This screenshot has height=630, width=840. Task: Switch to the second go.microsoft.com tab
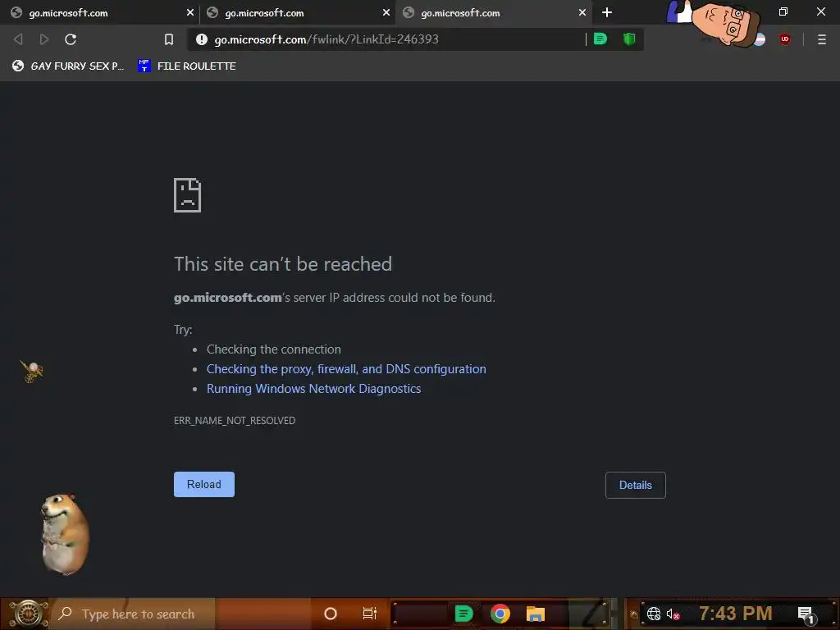297,12
